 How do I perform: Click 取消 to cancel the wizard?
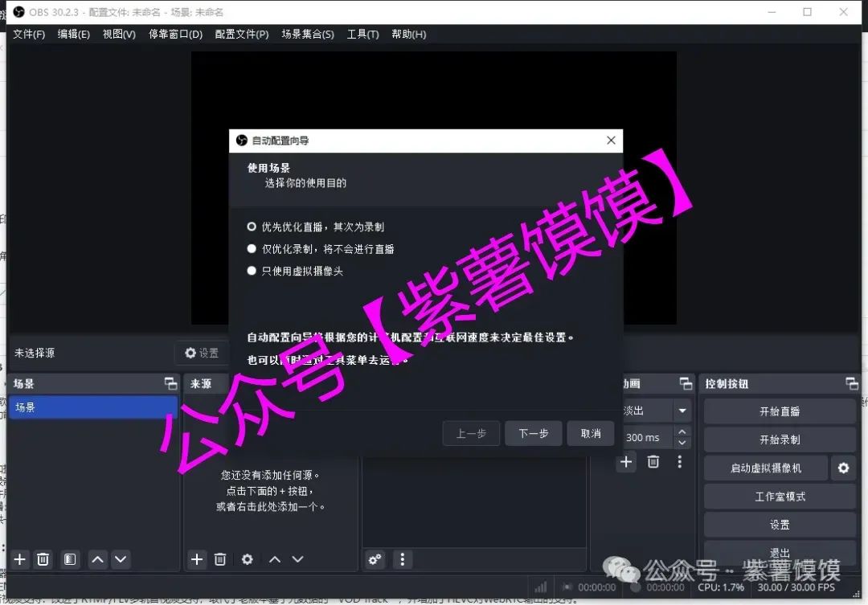point(591,433)
